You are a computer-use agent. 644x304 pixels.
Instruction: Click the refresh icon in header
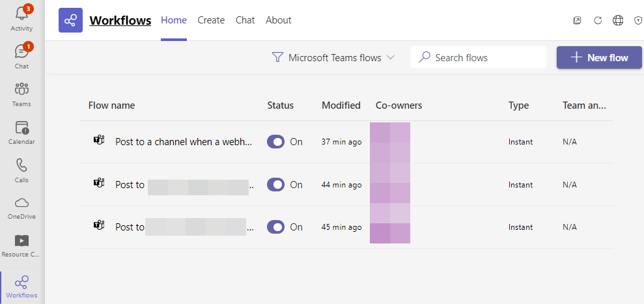[598, 21]
